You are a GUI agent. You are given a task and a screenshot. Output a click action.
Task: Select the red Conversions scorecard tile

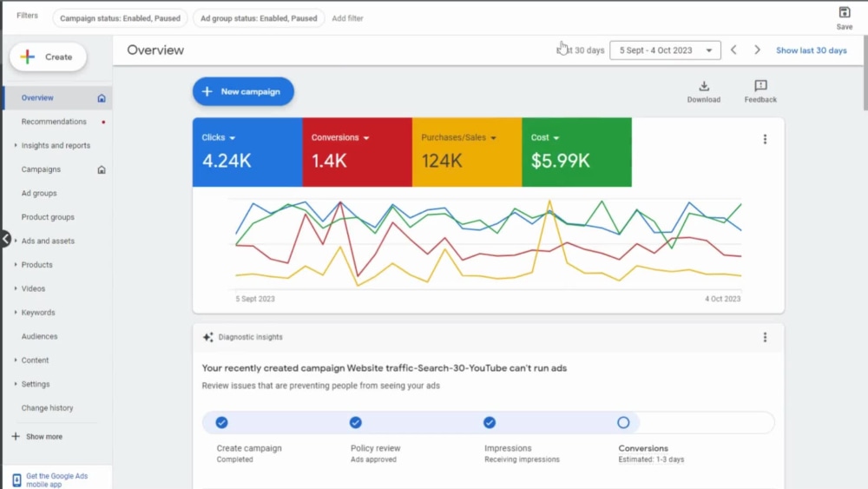pyautogui.click(x=357, y=152)
